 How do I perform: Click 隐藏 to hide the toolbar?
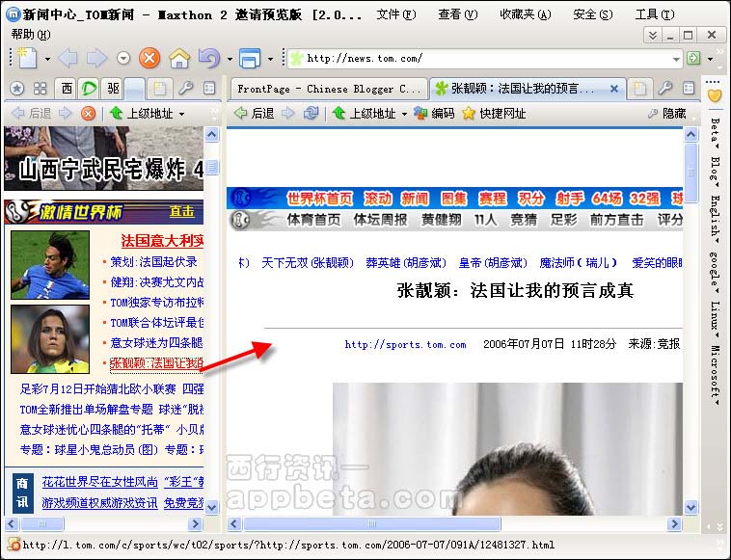666,113
